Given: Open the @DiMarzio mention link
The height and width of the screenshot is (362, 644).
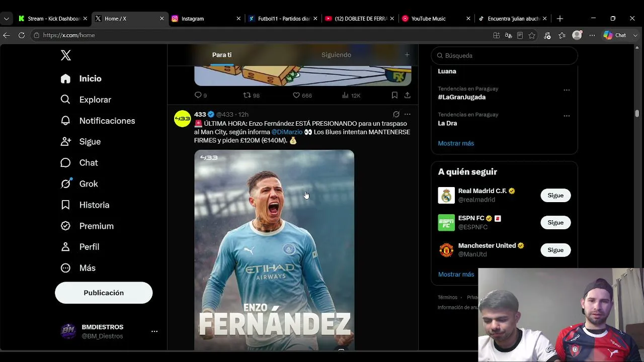Looking at the screenshot, I should (x=287, y=132).
